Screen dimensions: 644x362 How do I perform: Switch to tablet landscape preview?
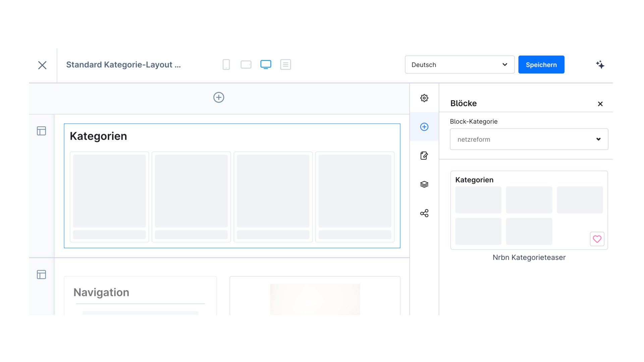(246, 64)
